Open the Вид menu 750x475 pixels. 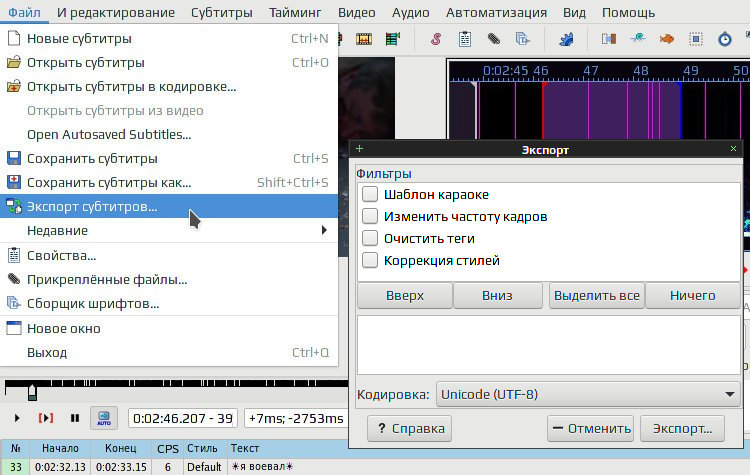[574, 12]
